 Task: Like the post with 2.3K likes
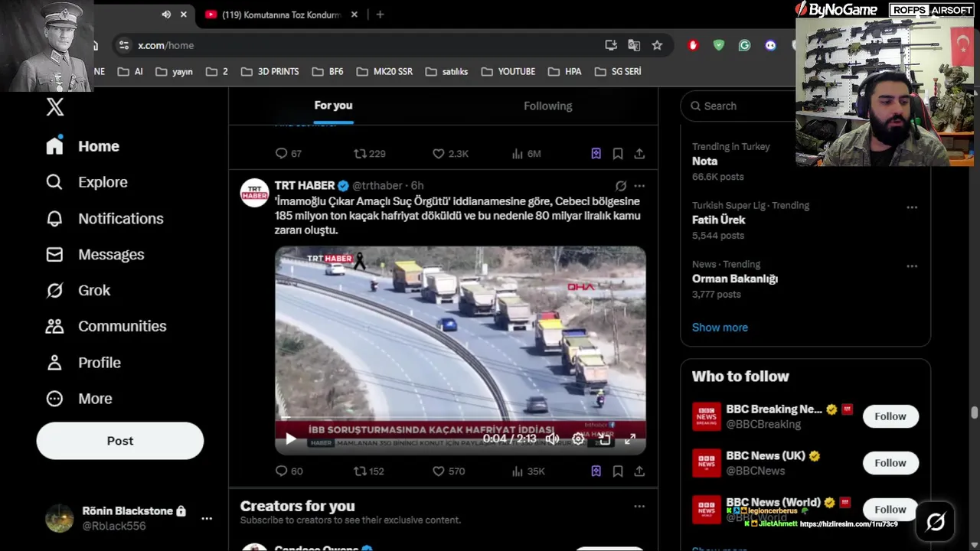coord(450,154)
